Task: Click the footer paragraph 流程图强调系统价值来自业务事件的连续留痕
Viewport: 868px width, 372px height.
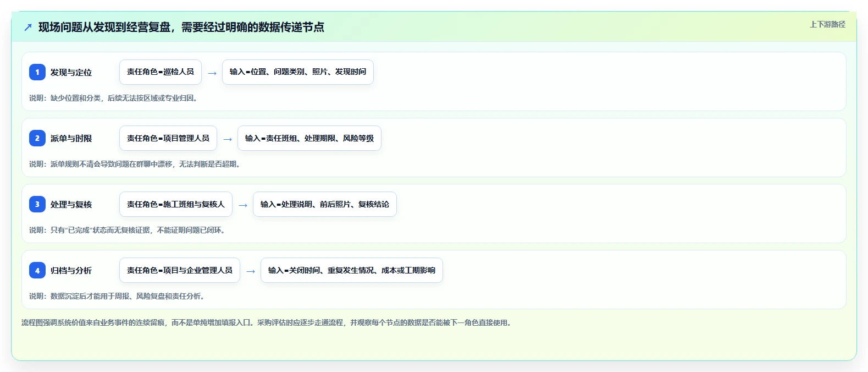Action: pyautogui.click(x=267, y=322)
